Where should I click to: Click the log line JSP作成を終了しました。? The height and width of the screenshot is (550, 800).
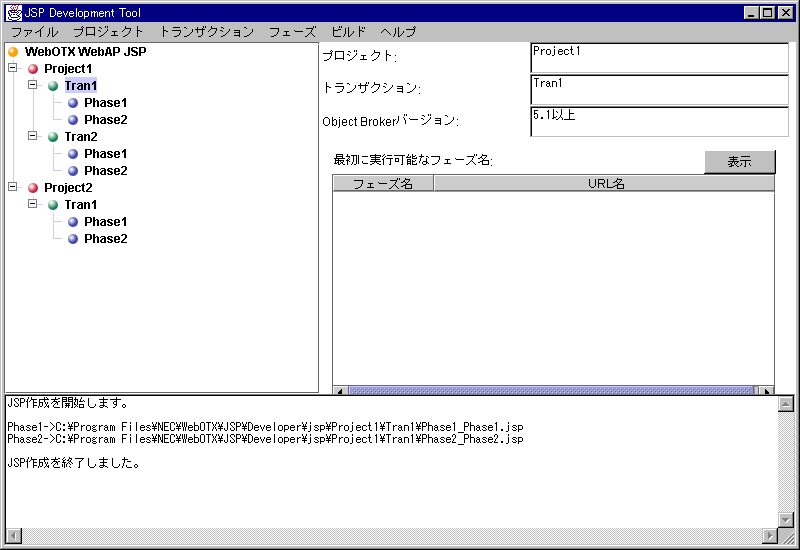click(73, 463)
